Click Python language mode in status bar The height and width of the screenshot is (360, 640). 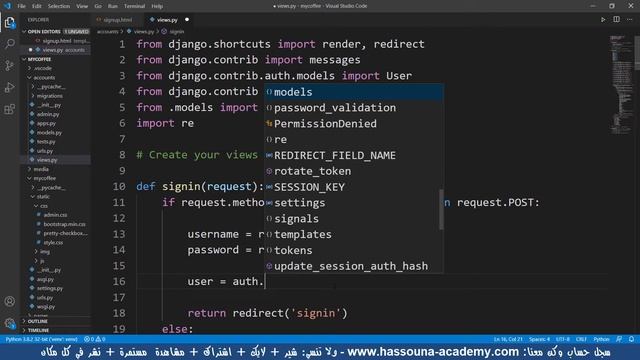601,339
